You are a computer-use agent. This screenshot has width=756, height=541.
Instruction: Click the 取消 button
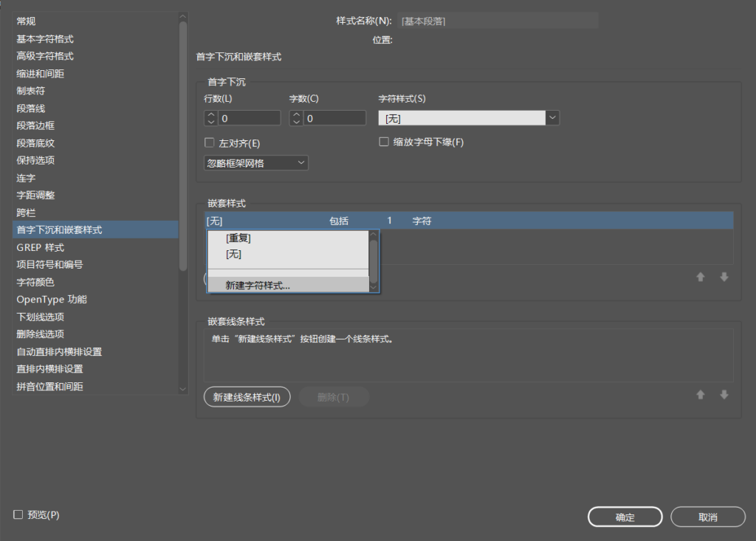(x=707, y=517)
